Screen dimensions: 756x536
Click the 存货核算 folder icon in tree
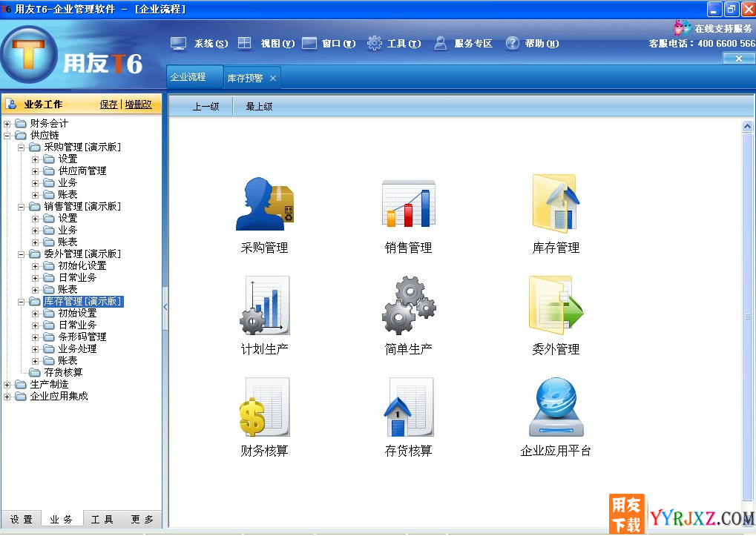[x=35, y=372]
